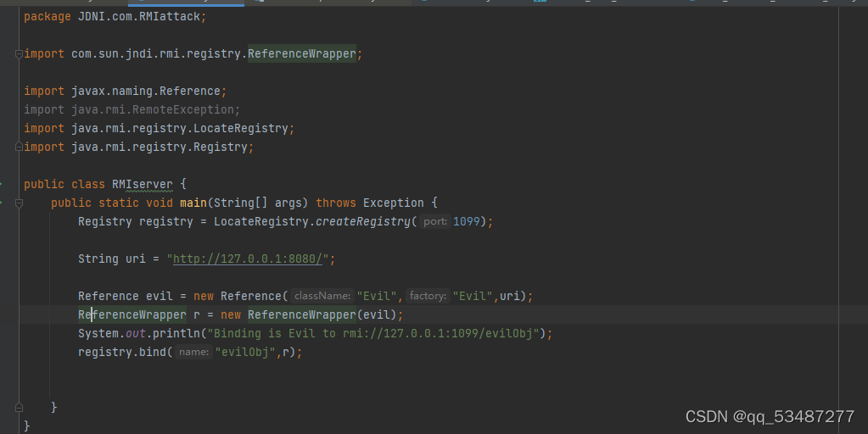Viewport: 868px width, 434px height.
Task: Click the 'port:' inlay hint
Action: tap(435, 222)
